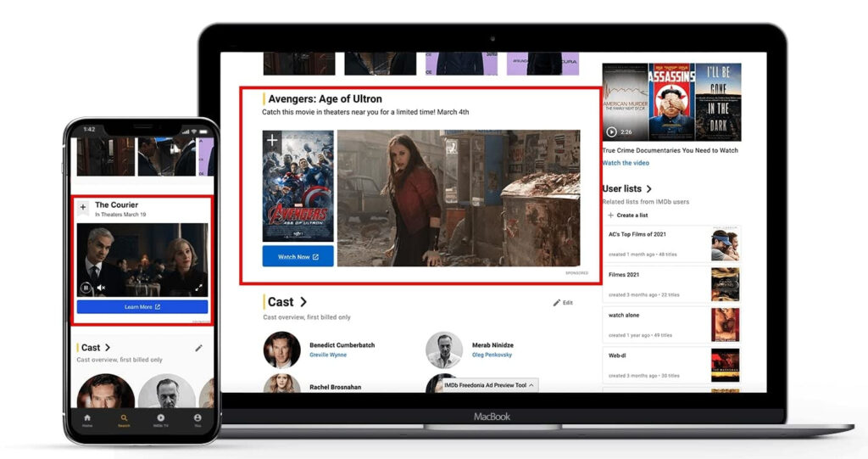Play the True Crime Documentaries video
Screen dimensions: 868x459
pyautogui.click(x=612, y=132)
